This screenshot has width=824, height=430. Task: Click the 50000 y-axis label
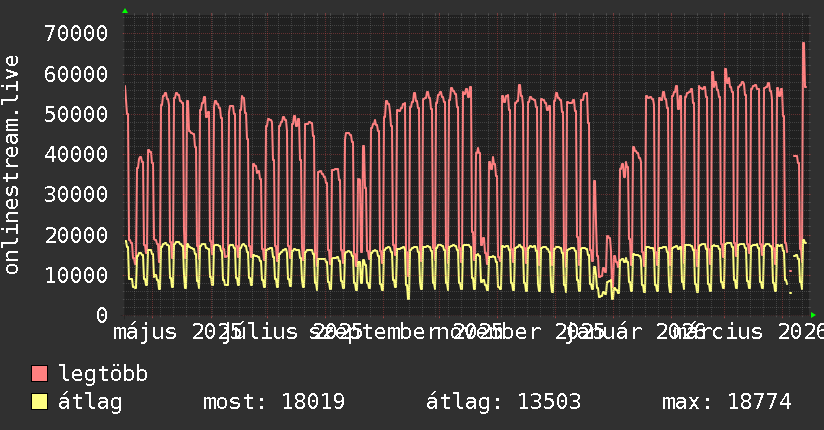(76, 114)
